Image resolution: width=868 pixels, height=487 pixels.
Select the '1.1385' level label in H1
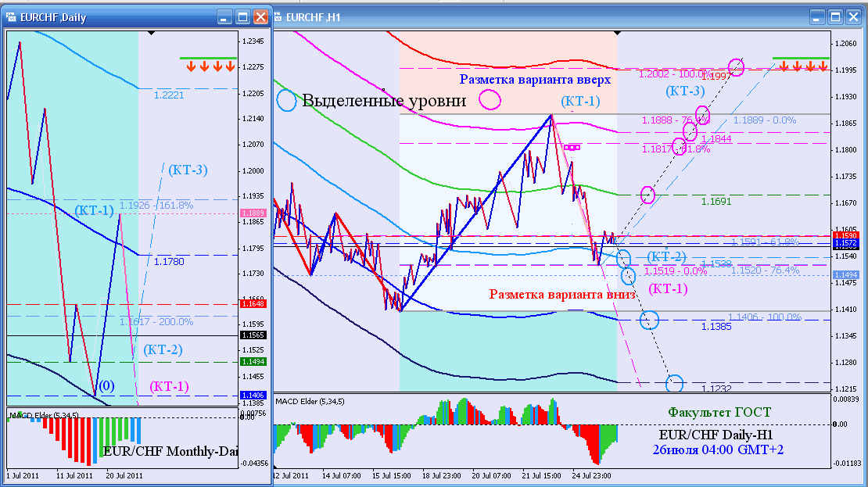[x=716, y=327]
